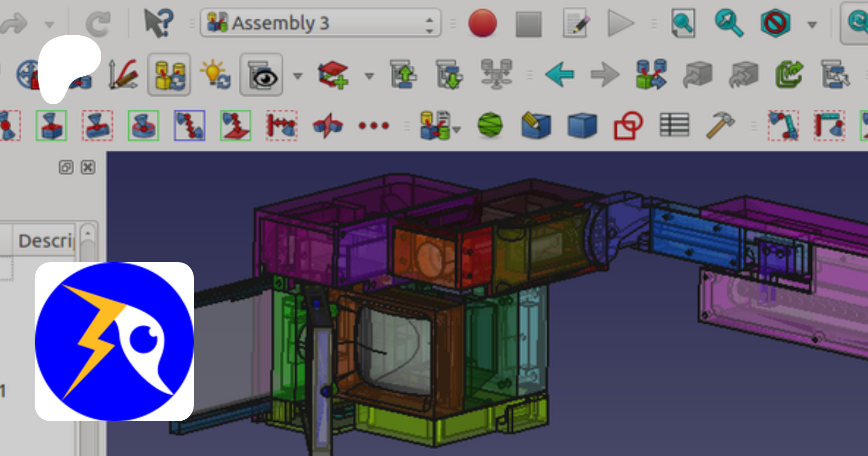868x456 pixels.
Task: Expand the dropdown arrow beside the eye icon
Action: (298, 76)
